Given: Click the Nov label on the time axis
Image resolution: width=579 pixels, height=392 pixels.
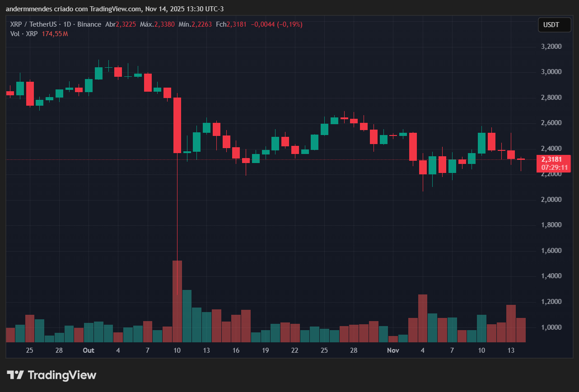Looking at the screenshot, I should [x=393, y=350].
